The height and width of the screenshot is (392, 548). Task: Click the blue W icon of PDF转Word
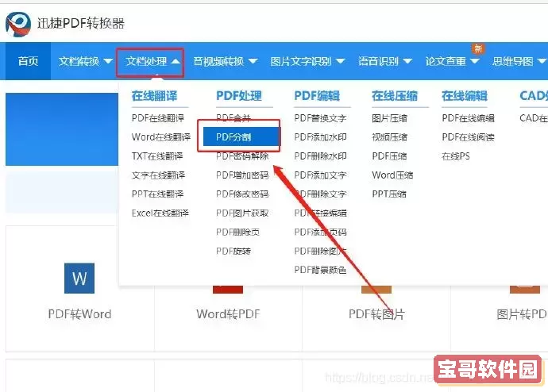tap(79, 279)
